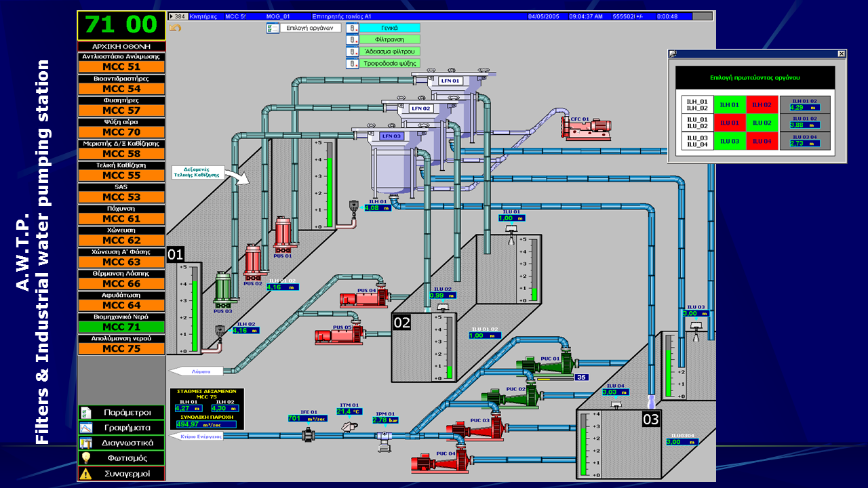The image size is (868, 488).
Task: Click the orange undo/back arrow icon
Action: pyautogui.click(x=175, y=28)
